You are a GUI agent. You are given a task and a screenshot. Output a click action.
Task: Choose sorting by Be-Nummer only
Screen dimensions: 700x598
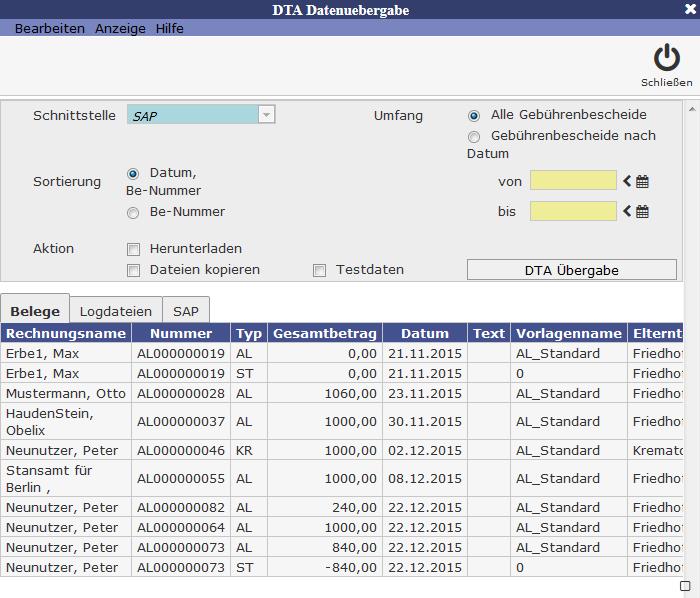(x=133, y=213)
